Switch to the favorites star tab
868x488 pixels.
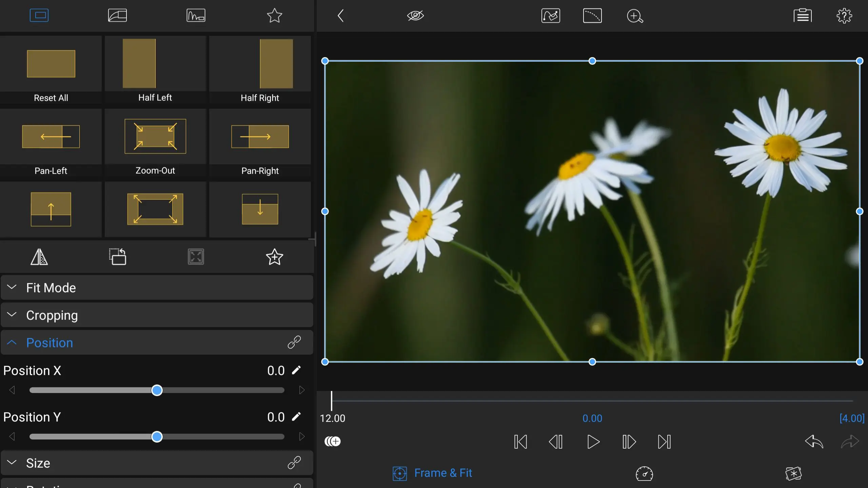pyautogui.click(x=274, y=16)
